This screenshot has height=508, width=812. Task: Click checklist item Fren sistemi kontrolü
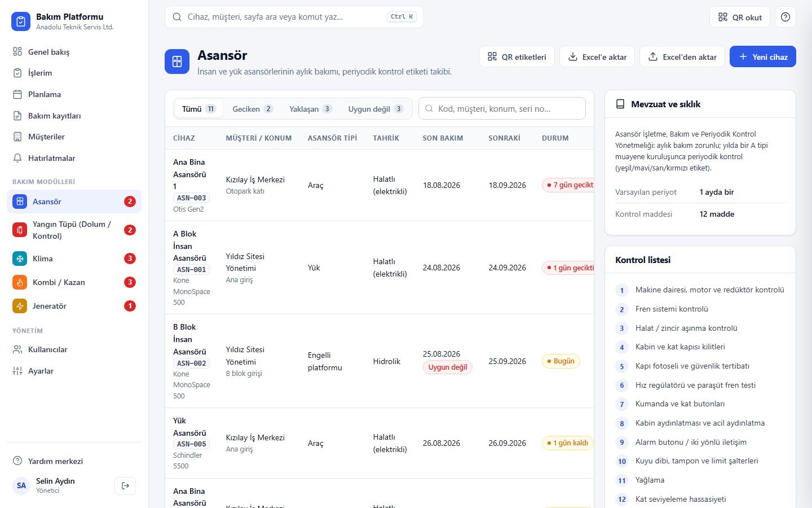coord(672,309)
